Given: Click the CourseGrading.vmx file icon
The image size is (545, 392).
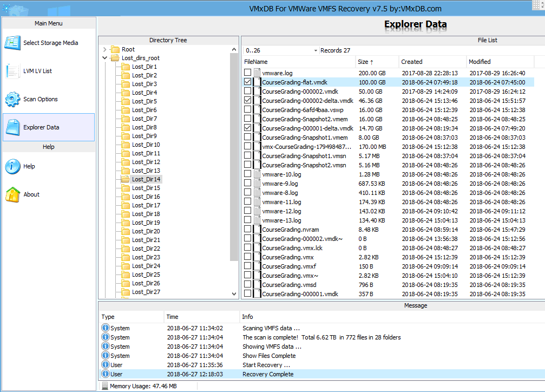Looking at the screenshot, I should point(257,257).
